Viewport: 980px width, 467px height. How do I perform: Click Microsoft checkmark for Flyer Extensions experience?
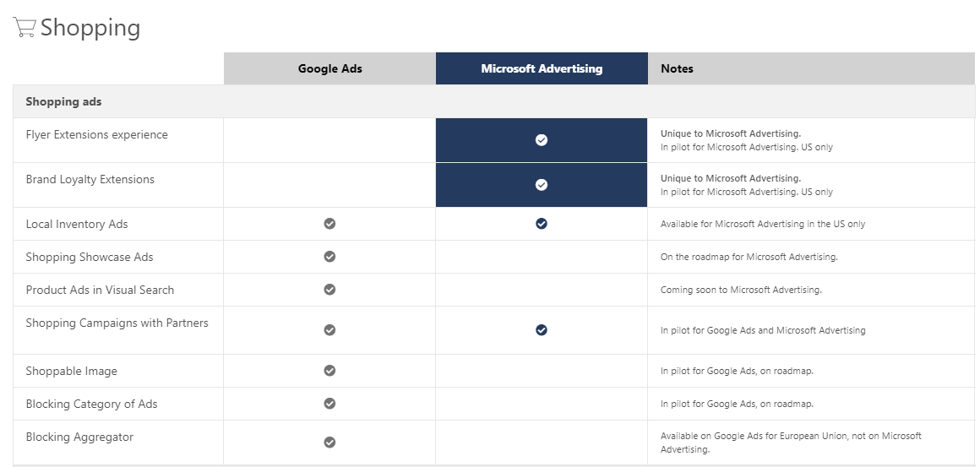(542, 140)
